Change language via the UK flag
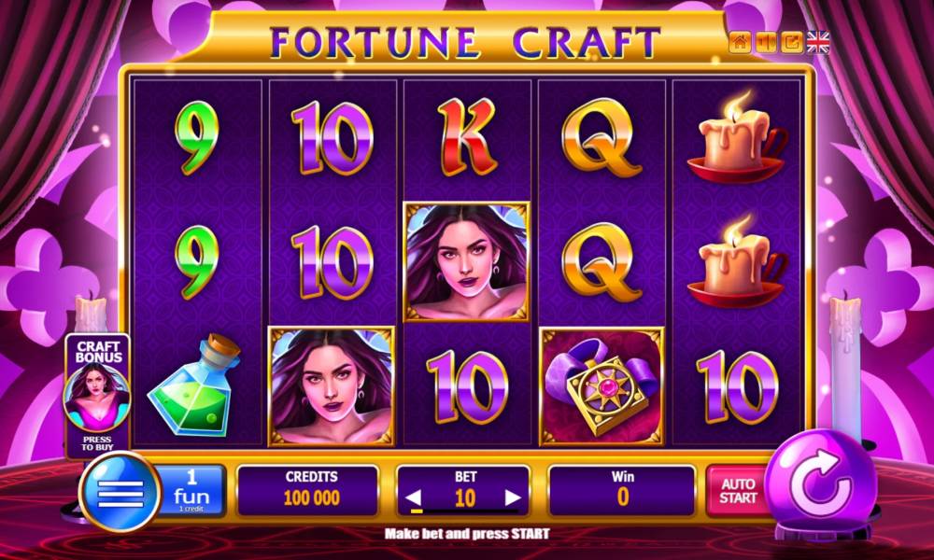The image size is (934, 560). pyautogui.click(x=818, y=42)
